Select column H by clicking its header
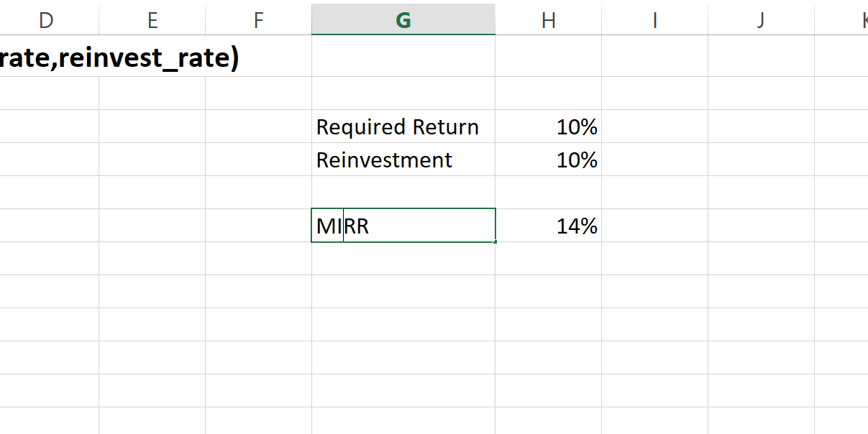868x434 pixels. 548,19
